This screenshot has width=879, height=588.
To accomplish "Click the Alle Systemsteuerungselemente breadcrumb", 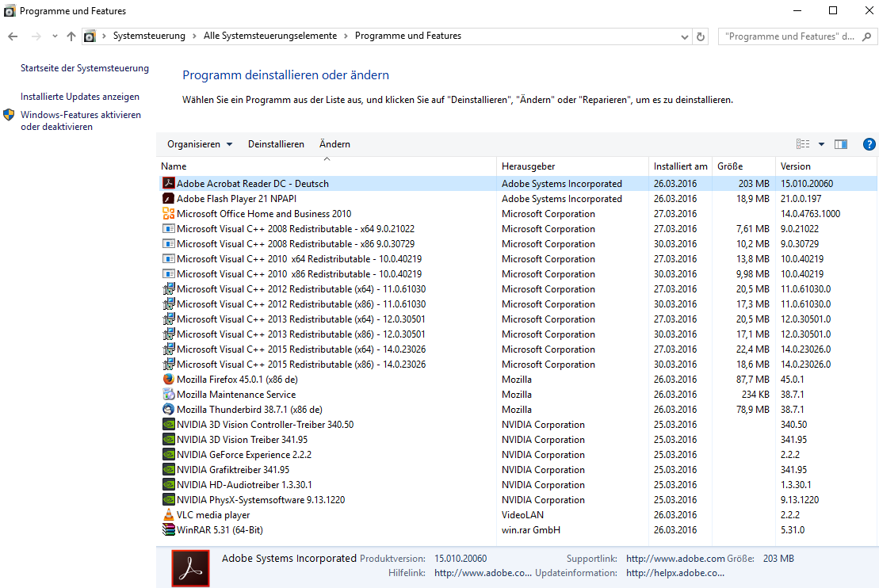I will (x=270, y=36).
